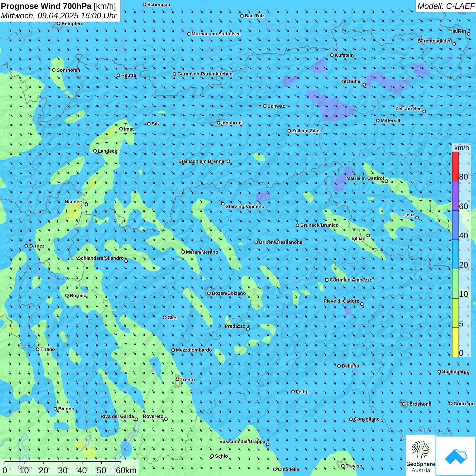Click the Meran/Merano city label

202,252
